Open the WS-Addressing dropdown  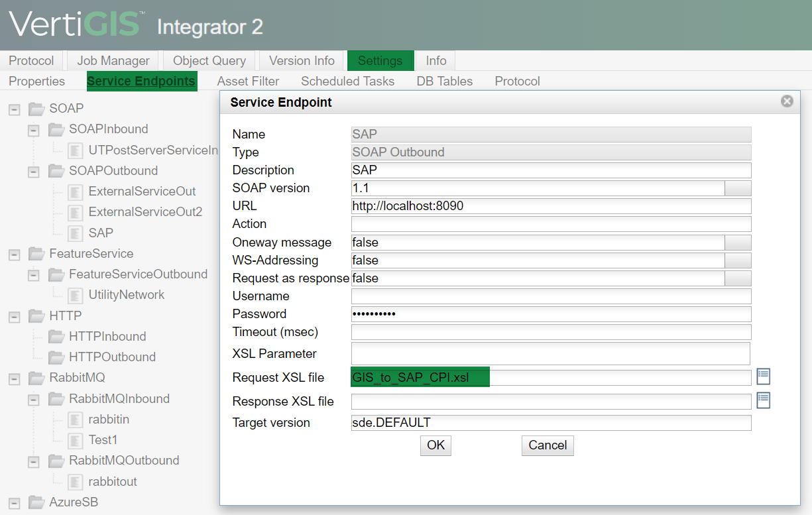738,260
